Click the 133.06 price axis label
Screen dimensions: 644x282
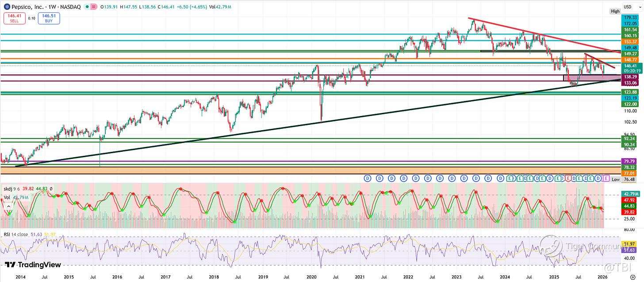point(630,83)
